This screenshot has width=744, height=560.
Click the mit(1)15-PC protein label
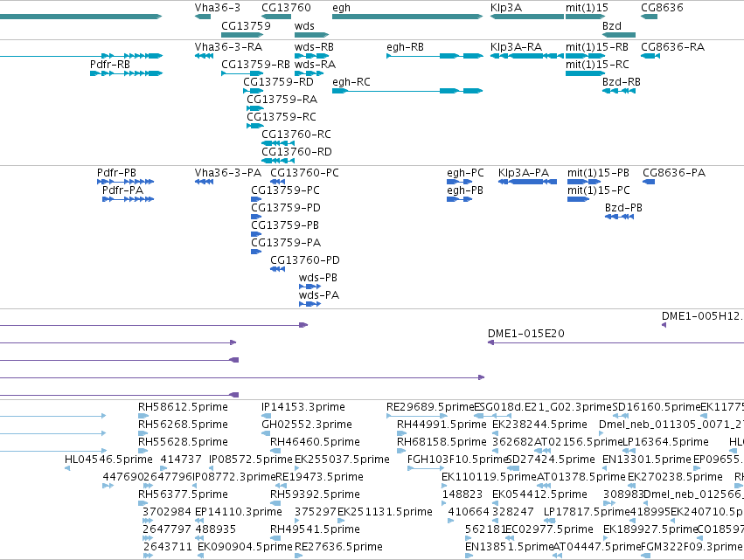(598, 190)
